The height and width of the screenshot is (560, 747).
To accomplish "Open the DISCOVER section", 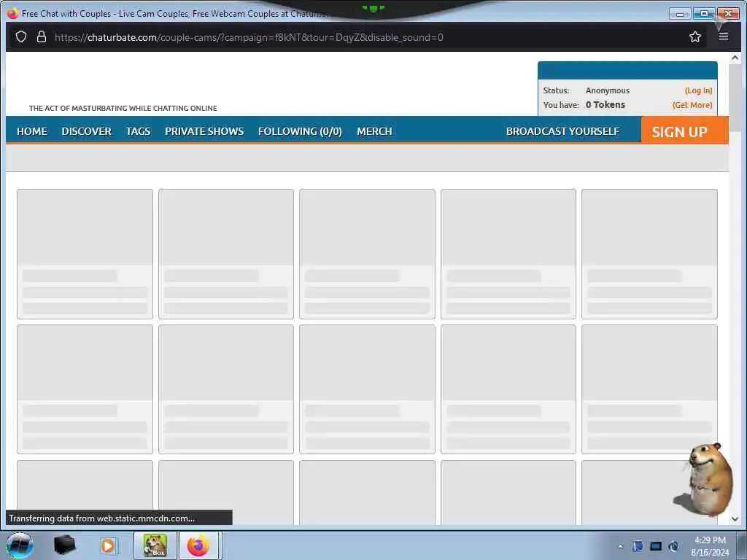I will 86,131.
